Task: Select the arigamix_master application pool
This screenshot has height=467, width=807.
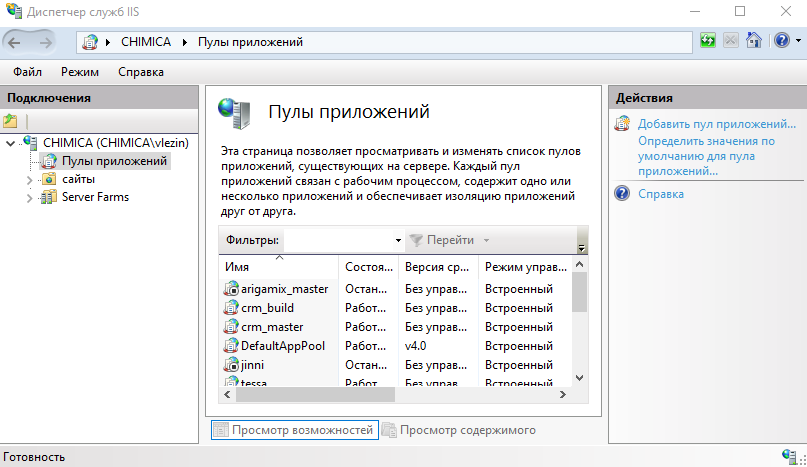Action: tap(284, 288)
